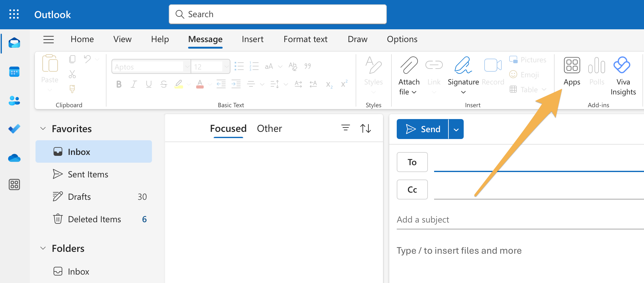The width and height of the screenshot is (644, 283).
Task: Open the Signature menu
Action: point(463,76)
